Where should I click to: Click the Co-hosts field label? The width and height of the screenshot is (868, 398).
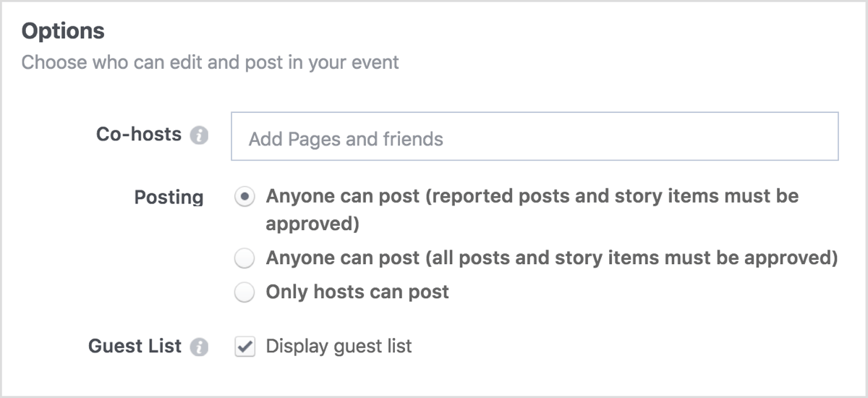tap(139, 135)
